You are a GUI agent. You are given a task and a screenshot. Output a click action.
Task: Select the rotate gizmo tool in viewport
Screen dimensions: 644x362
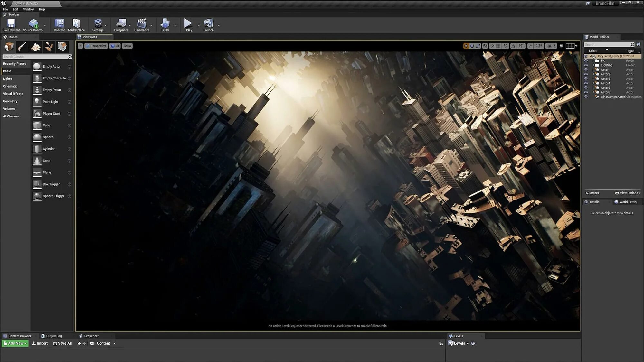[x=472, y=46]
